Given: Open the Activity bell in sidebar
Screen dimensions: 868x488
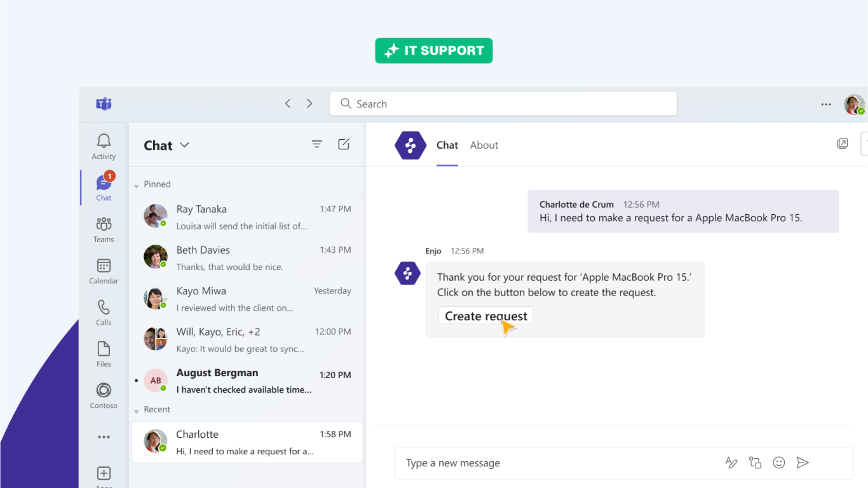Looking at the screenshot, I should pos(104,146).
